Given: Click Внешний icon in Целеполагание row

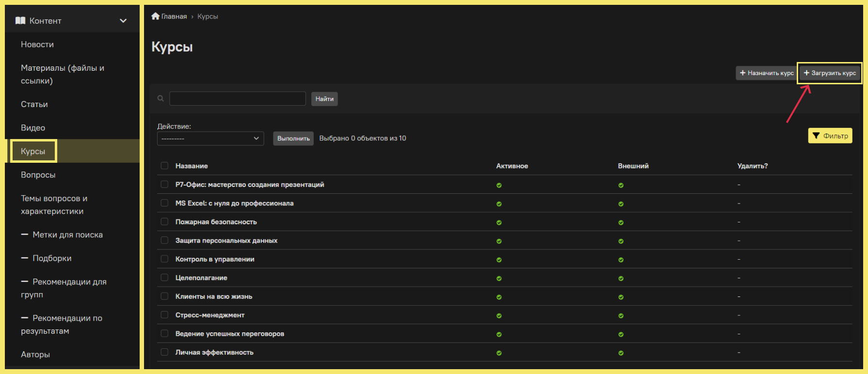Looking at the screenshot, I should click(621, 279).
